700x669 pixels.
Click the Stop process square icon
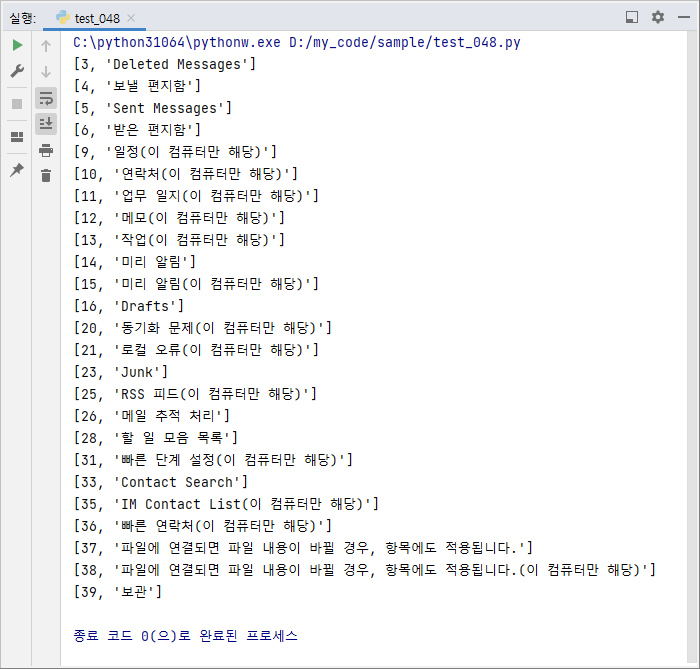point(17,104)
